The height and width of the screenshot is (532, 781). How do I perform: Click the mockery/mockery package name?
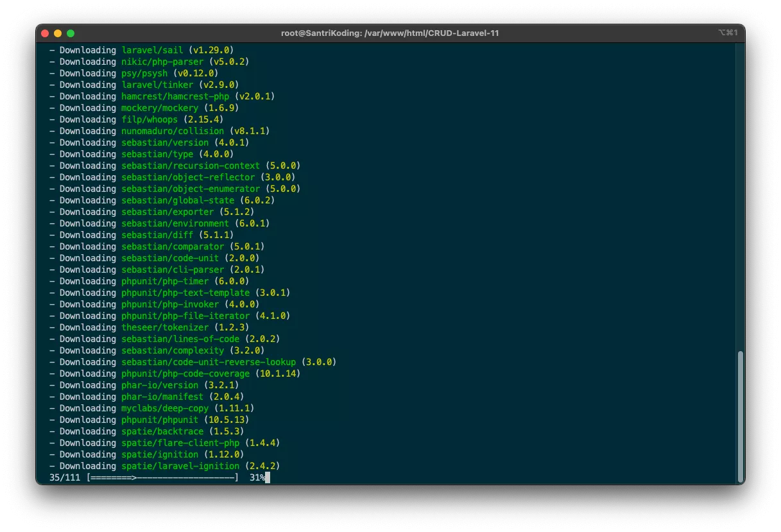pyautogui.click(x=160, y=108)
